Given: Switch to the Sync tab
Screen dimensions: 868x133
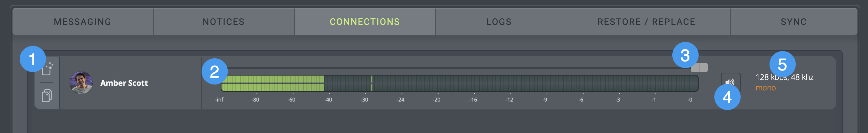Looking at the screenshot, I should click(x=793, y=22).
